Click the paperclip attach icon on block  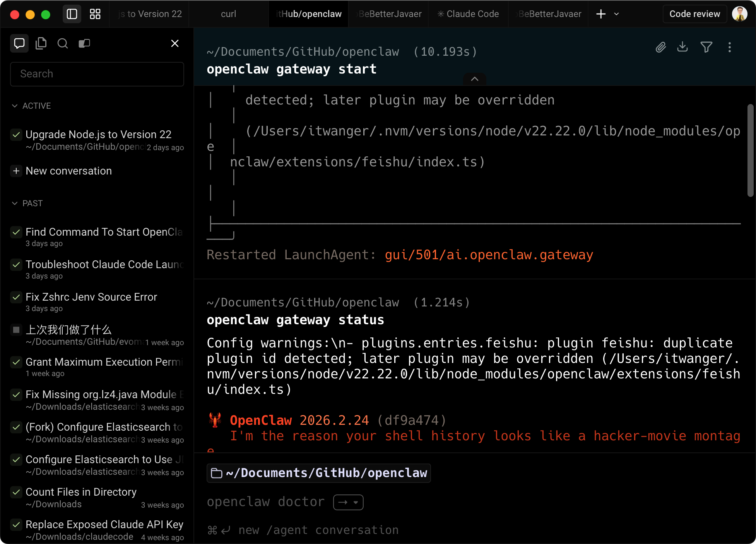[660, 47]
